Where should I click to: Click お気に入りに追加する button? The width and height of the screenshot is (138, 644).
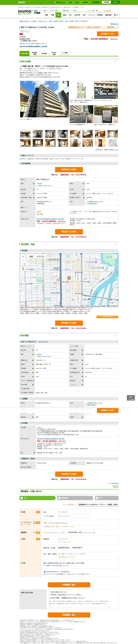(x=93, y=27)
